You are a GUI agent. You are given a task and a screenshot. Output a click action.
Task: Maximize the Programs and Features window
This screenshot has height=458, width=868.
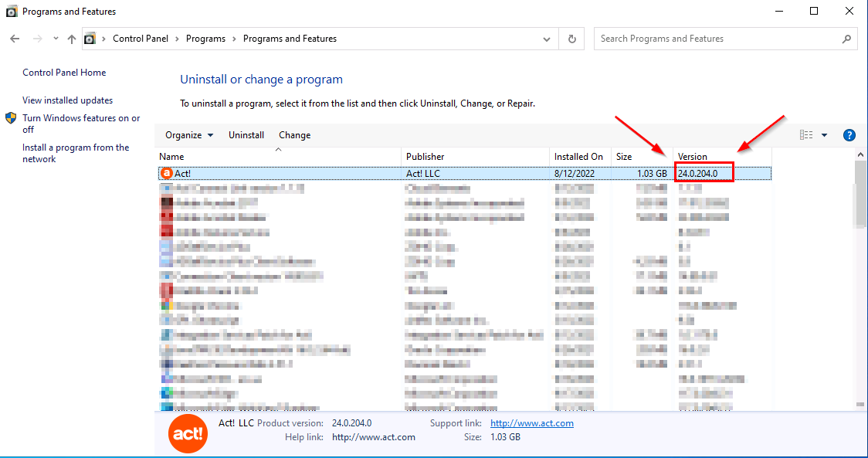click(814, 11)
